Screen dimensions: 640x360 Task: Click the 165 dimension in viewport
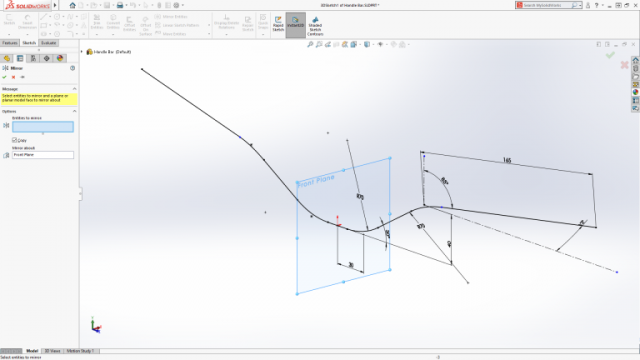(507, 160)
